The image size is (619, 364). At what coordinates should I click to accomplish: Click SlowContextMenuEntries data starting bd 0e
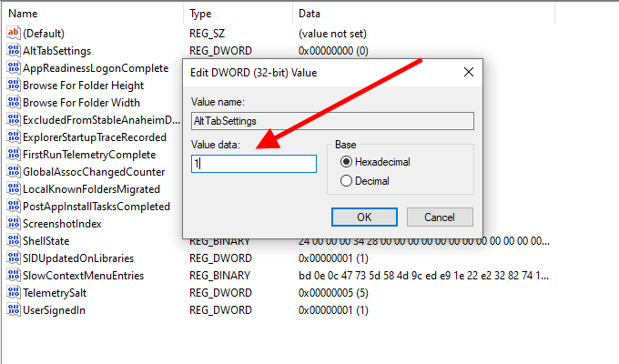click(423, 276)
